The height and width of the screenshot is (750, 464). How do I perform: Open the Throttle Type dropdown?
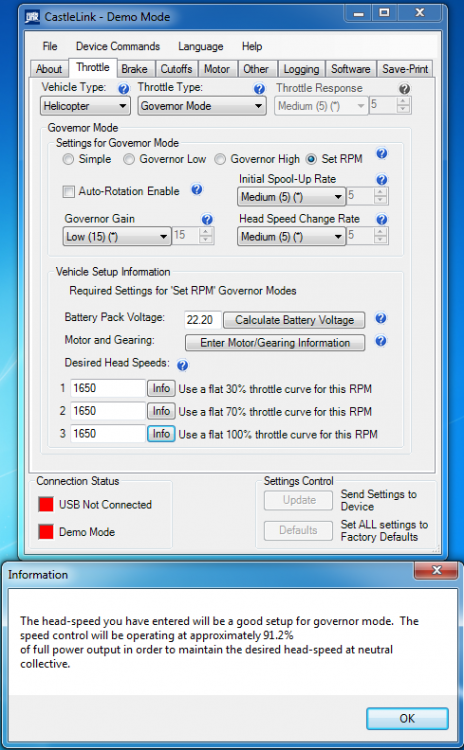[202, 106]
